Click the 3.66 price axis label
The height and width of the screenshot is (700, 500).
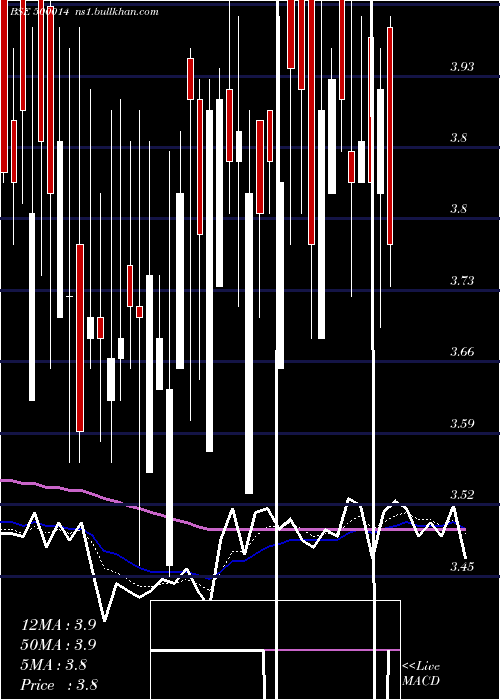[462, 352]
